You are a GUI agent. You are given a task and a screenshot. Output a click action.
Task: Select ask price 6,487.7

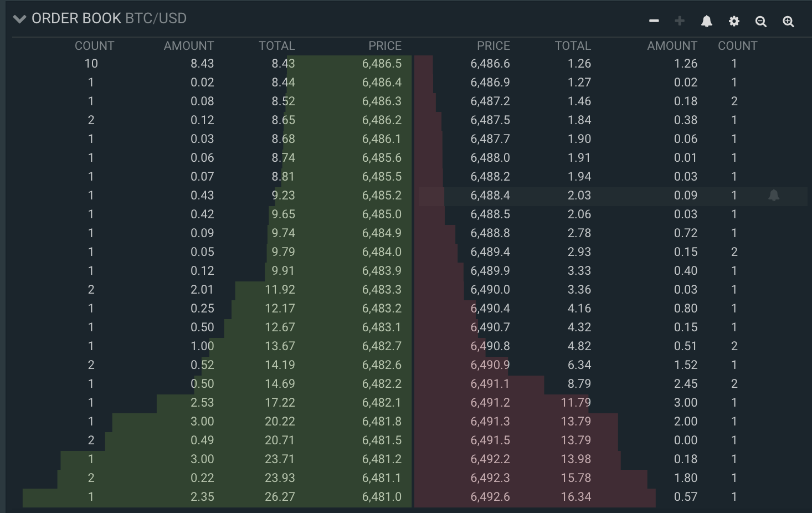click(490, 139)
